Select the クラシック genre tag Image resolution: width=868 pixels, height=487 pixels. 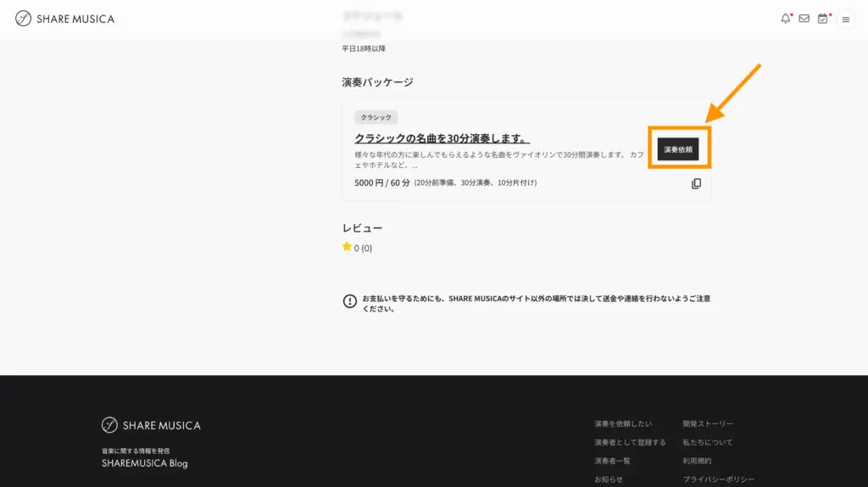point(376,118)
